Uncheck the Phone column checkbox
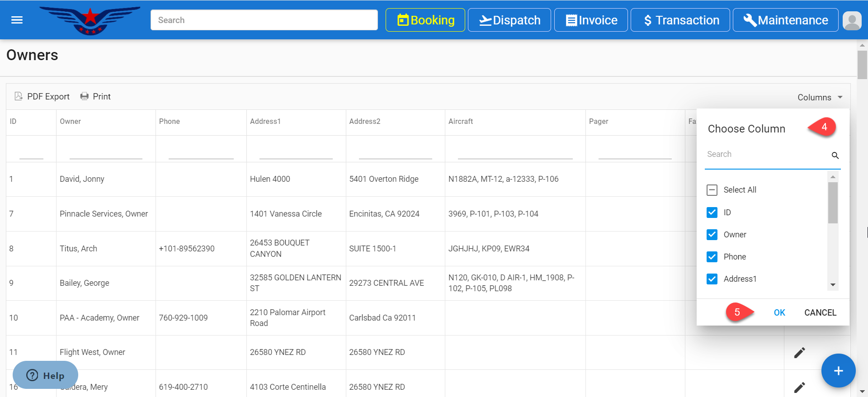 tap(712, 257)
